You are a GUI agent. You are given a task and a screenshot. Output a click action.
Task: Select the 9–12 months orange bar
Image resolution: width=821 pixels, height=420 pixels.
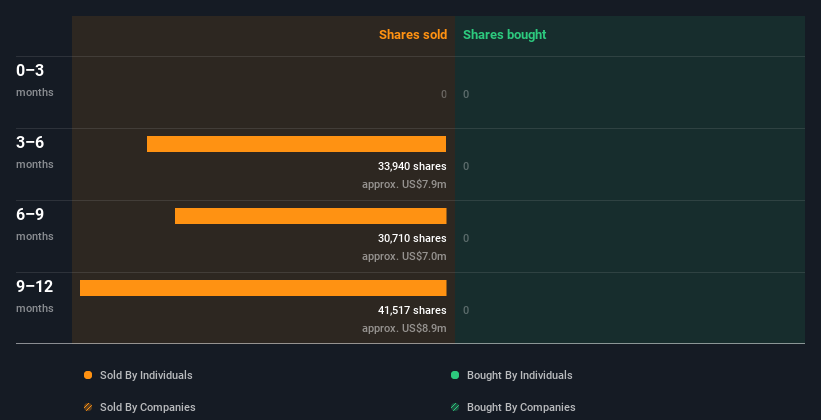pos(263,288)
